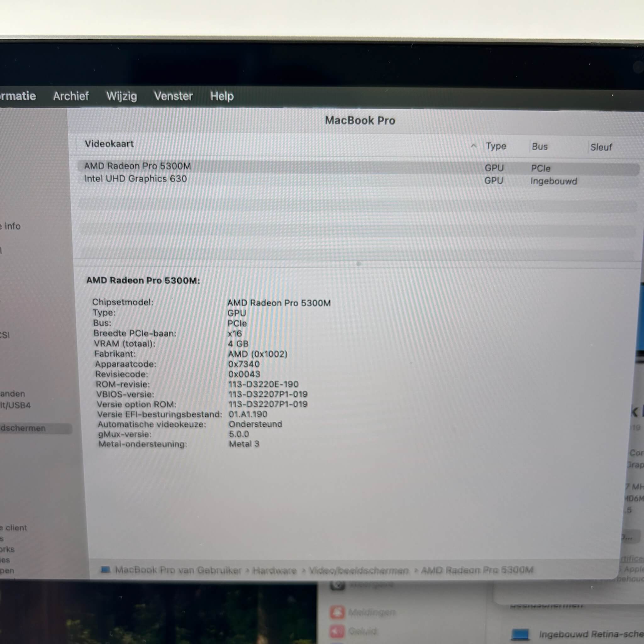The height and width of the screenshot is (644, 644).
Task: Sort by the Sleuf column header
Action: click(601, 147)
